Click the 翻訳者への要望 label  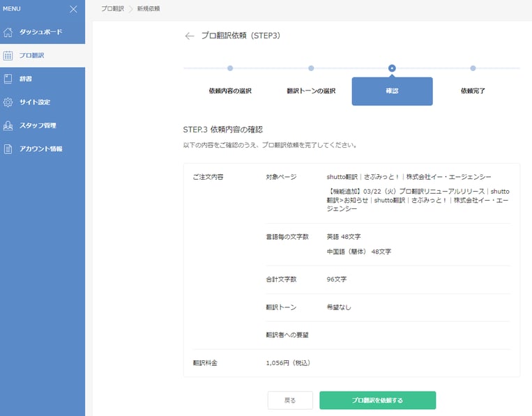point(287,335)
